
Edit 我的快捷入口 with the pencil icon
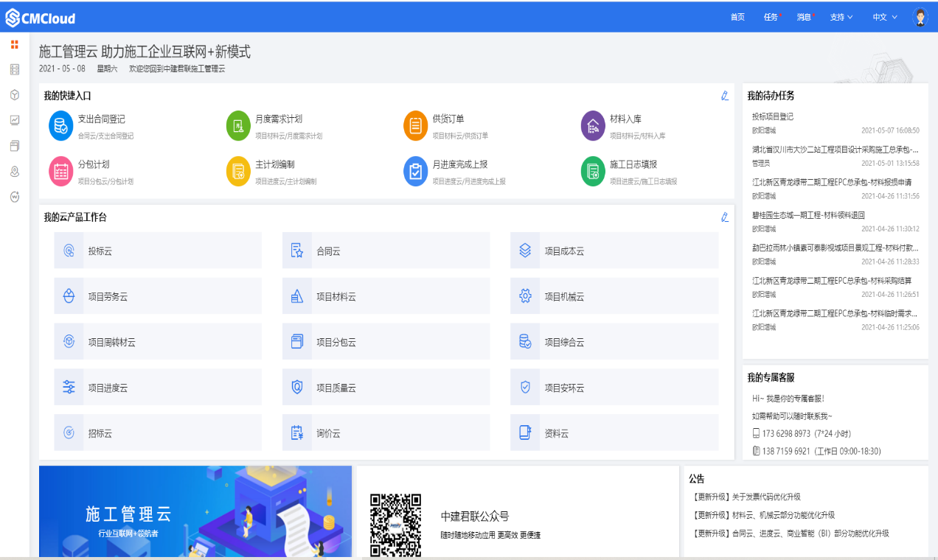[x=725, y=96]
